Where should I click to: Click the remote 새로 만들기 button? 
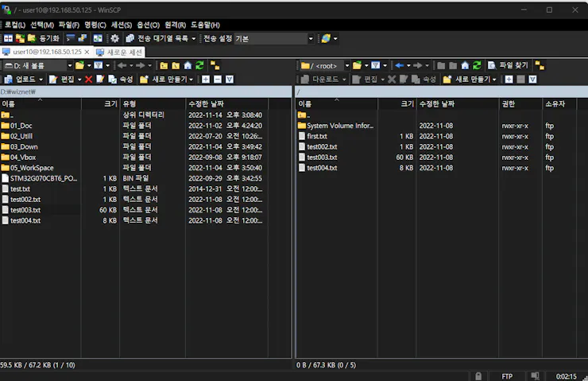pos(466,80)
